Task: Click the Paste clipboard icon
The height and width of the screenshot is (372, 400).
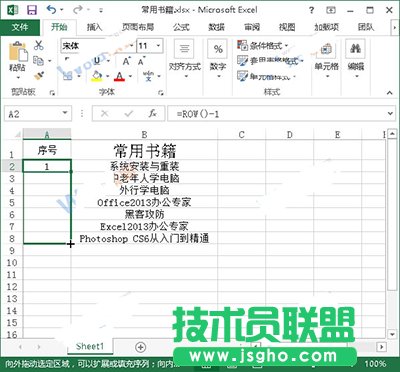Action: click(x=18, y=52)
